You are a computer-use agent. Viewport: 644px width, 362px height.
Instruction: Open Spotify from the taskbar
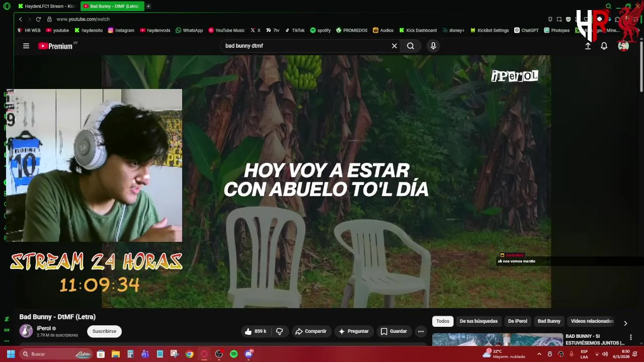coord(233,354)
